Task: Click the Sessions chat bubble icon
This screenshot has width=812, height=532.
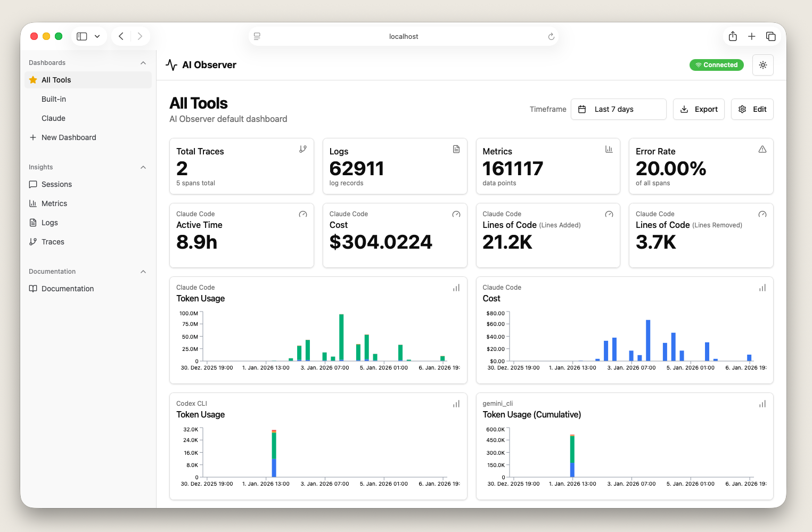Action: coord(34,184)
